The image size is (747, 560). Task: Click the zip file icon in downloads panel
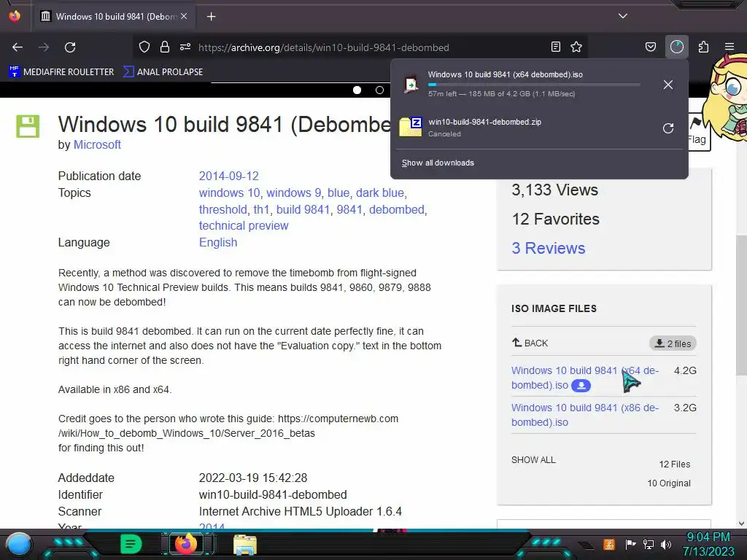tap(411, 127)
